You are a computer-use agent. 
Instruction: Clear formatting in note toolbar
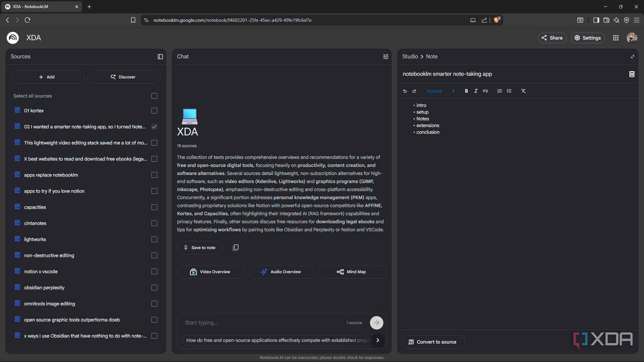point(524,91)
